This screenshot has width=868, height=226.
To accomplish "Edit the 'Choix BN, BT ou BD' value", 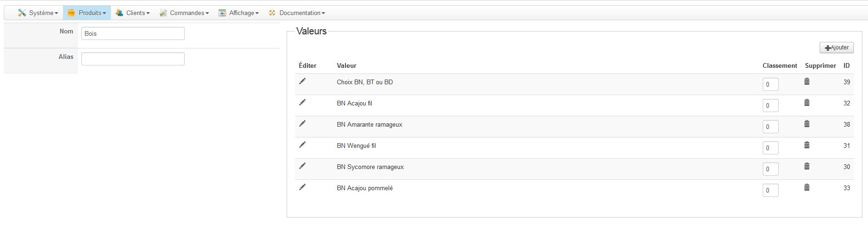I will coord(302,81).
